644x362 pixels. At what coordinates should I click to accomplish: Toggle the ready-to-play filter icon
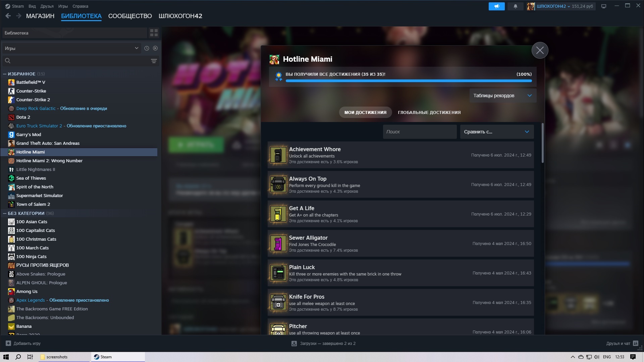155,48
